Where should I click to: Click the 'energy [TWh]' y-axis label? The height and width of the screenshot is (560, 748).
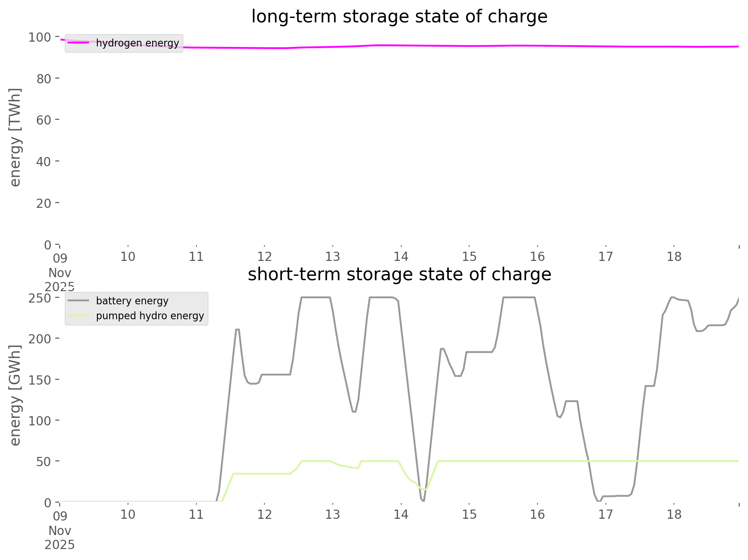(15, 137)
